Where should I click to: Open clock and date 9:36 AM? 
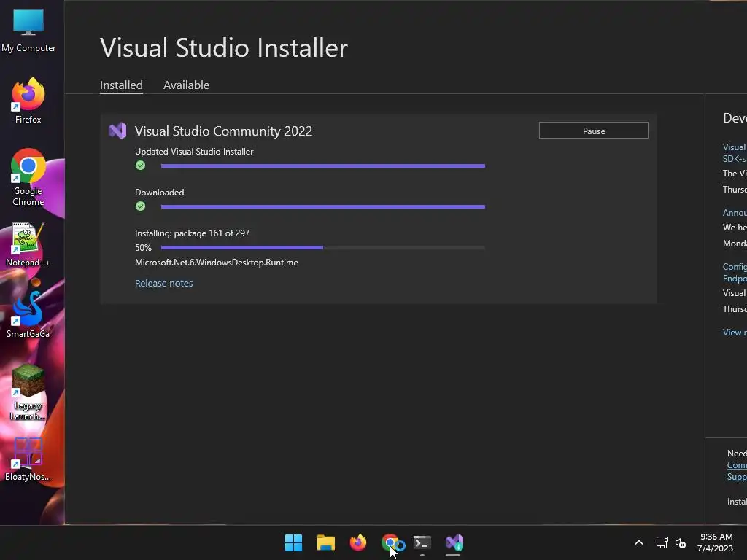[715, 542]
